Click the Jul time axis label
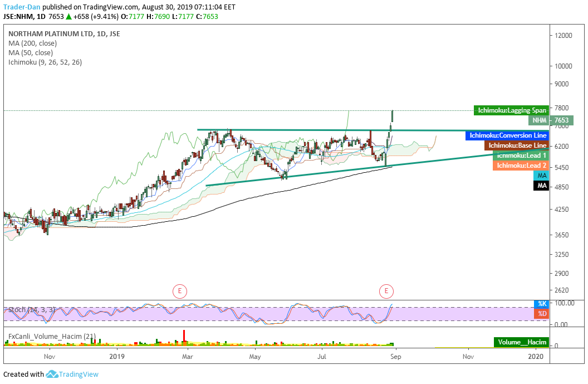Image resolution: width=588 pixels, height=384 pixels. [322, 356]
